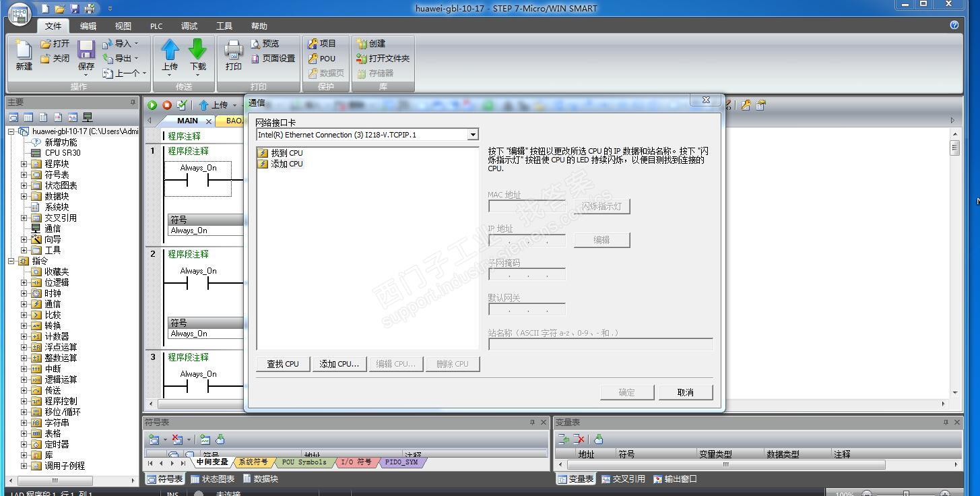Click 取消 in the communication dialog

[686, 392]
